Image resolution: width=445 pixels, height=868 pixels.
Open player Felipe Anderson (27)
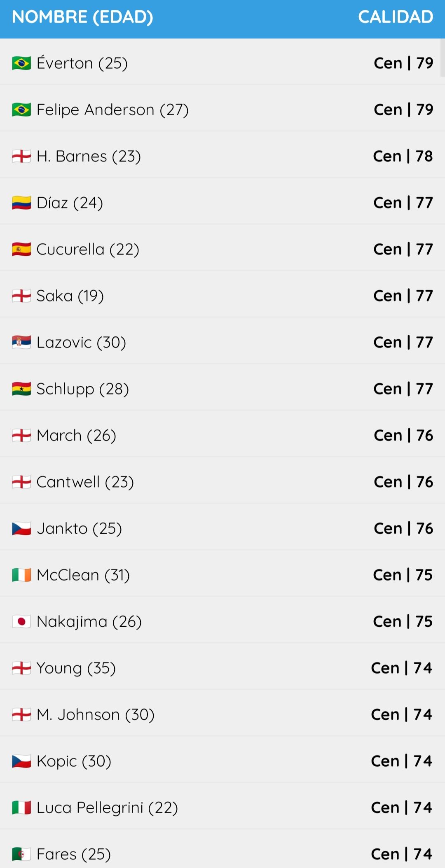tap(222, 110)
